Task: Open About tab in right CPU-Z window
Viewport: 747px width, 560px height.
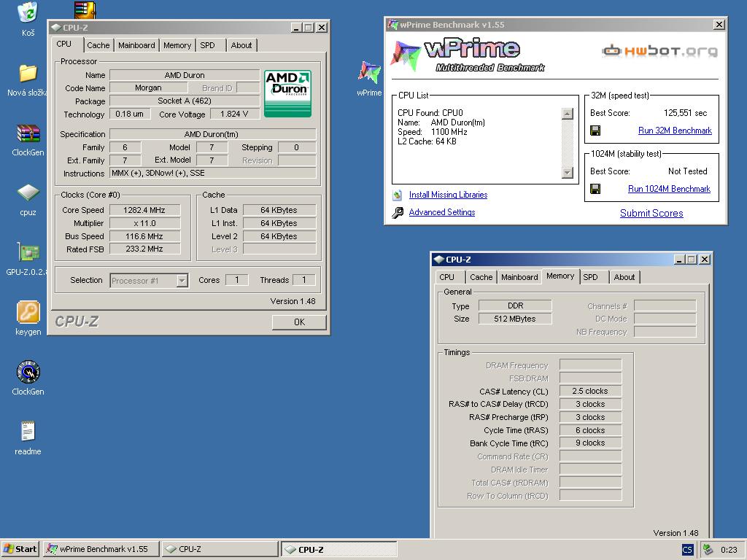Action: 624,277
